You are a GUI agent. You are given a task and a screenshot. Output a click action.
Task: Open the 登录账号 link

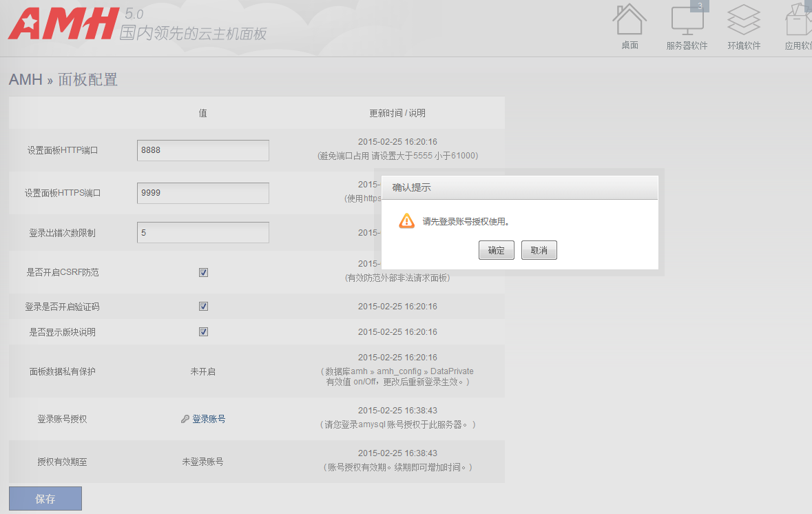pyautogui.click(x=209, y=419)
